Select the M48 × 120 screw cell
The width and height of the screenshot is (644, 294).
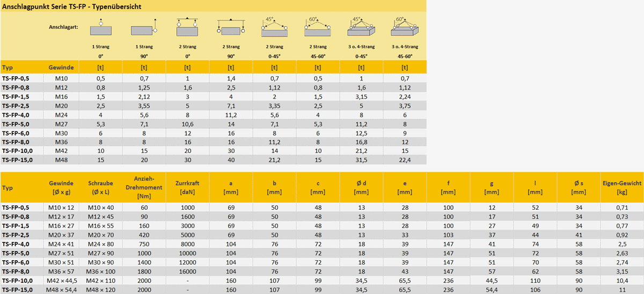(x=100, y=290)
